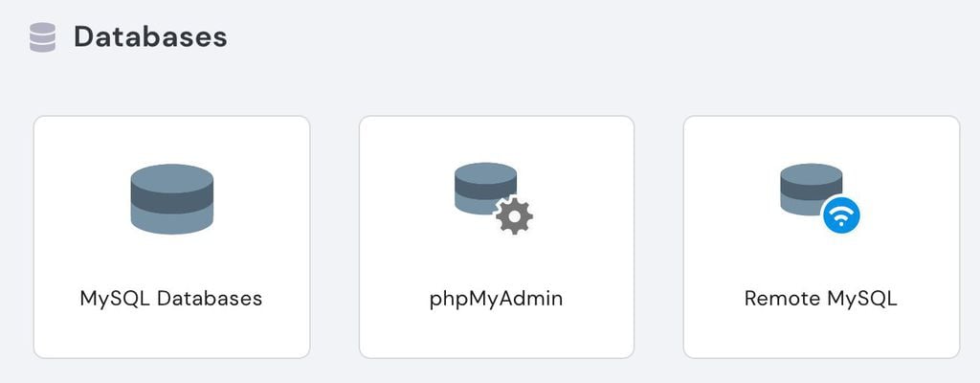The height and width of the screenshot is (383, 980).
Task: Click the top disk of phpMyAdmin database icon
Action: [x=485, y=172]
